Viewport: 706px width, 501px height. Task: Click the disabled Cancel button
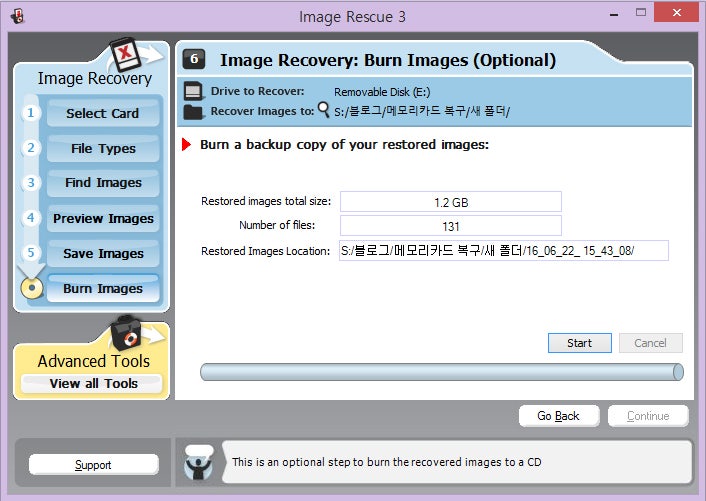[651, 343]
